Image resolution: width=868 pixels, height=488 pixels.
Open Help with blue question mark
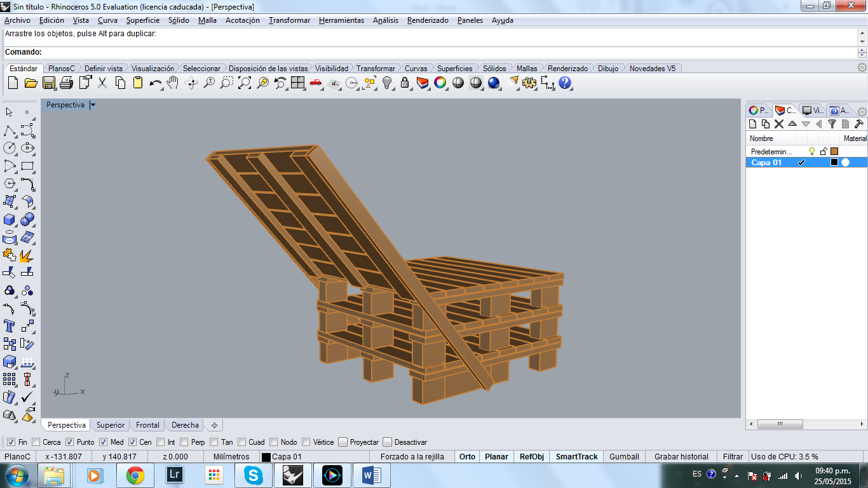pos(565,83)
